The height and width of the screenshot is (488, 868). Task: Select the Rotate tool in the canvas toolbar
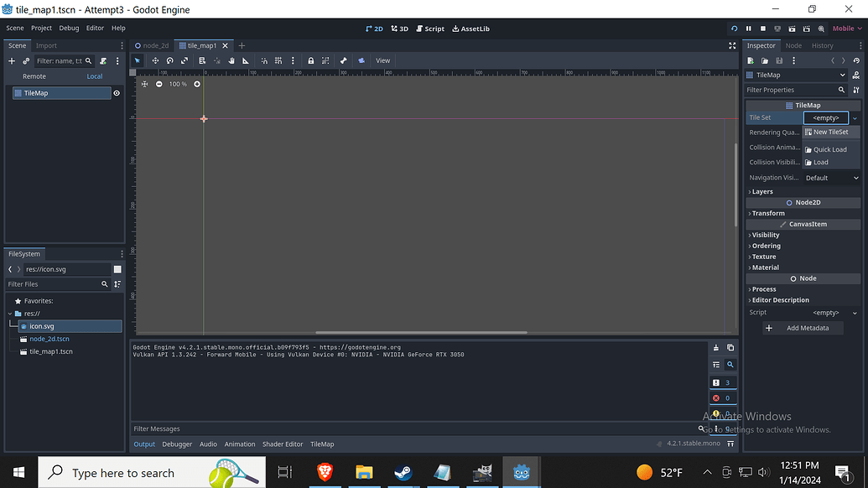169,60
